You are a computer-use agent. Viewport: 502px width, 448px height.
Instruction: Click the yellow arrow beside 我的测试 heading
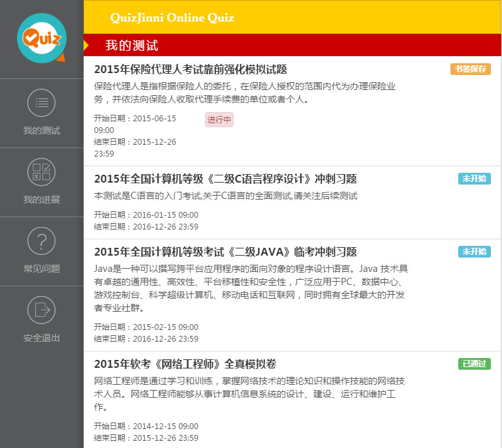[86, 45]
